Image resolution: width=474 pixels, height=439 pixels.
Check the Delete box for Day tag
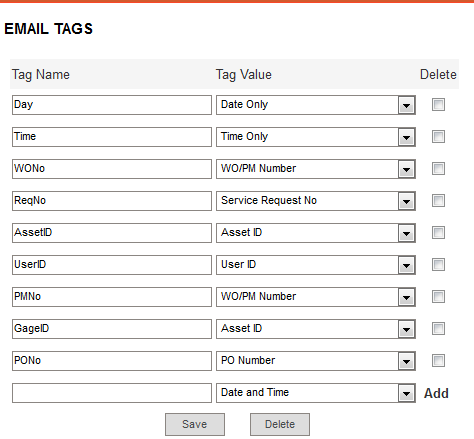(x=438, y=105)
